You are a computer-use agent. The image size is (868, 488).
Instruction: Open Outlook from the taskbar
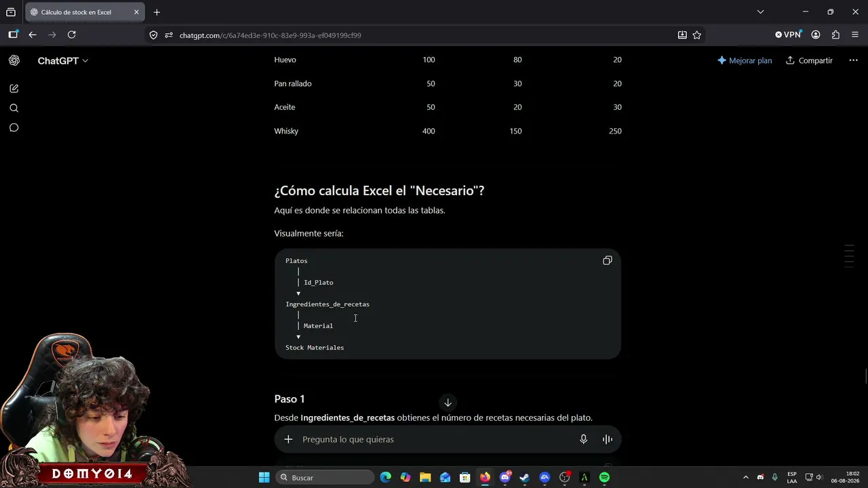pos(445,478)
